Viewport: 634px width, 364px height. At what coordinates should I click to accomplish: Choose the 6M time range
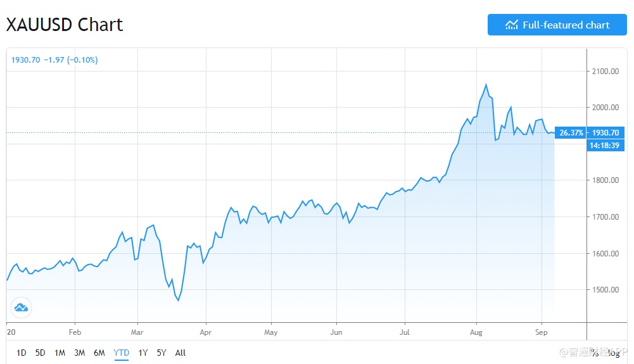pyautogui.click(x=99, y=353)
